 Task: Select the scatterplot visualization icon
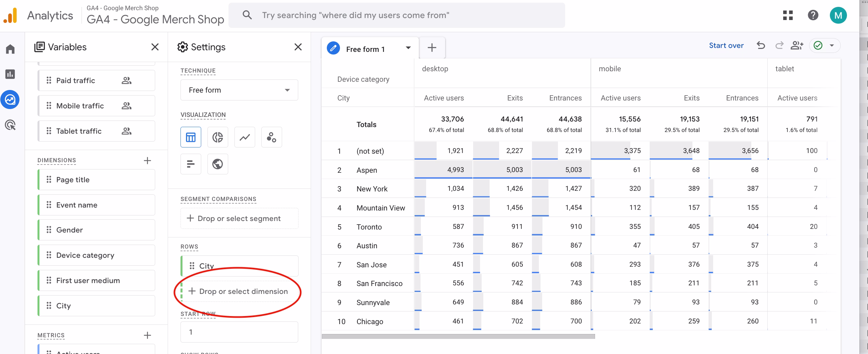tap(271, 137)
